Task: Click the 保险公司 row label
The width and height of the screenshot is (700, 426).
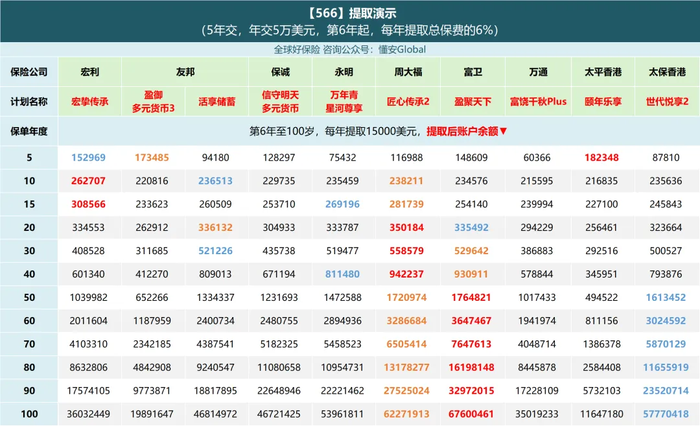Action: 29,72
